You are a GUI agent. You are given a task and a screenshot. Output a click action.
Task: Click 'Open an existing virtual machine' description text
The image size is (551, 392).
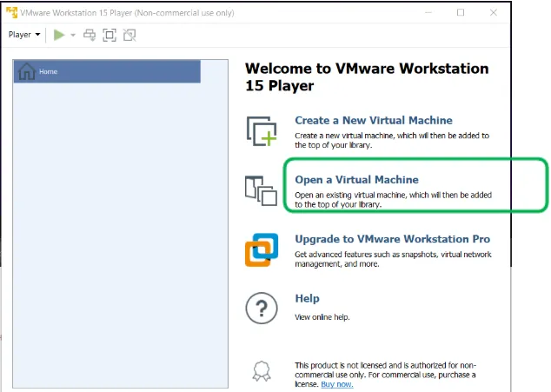point(393,200)
